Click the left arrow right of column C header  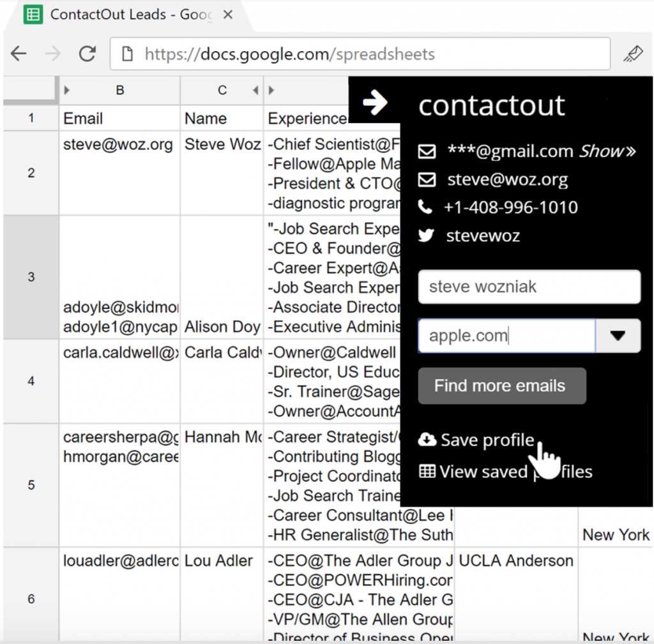[255, 90]
